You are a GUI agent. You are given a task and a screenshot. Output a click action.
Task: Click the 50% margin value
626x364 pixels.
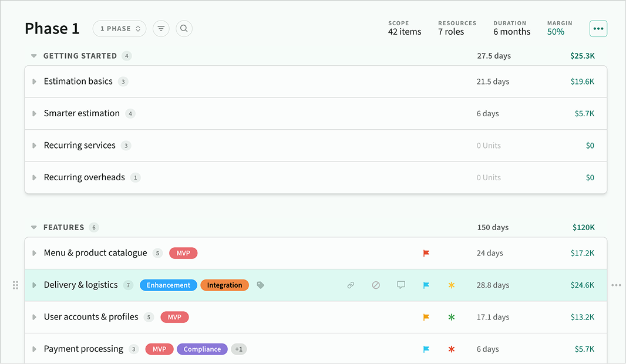[556, 32]
